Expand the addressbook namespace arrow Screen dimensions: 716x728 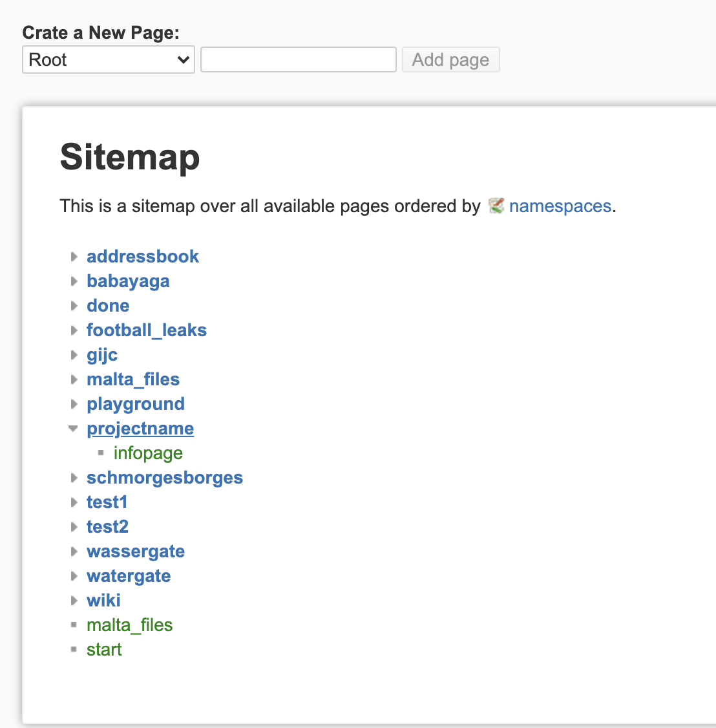tap(74, 257)
